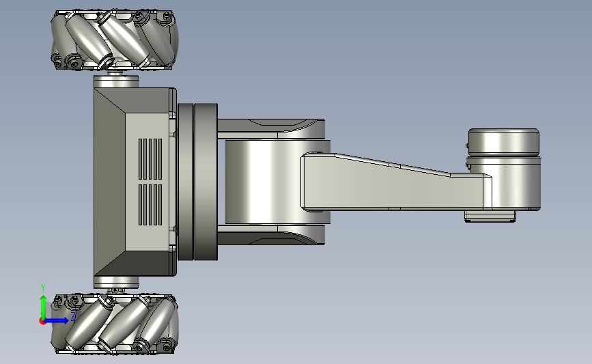This screenshot has height=364, width=592.
Task: Select the top axle hub above chassis
Action: click(116, 81)
